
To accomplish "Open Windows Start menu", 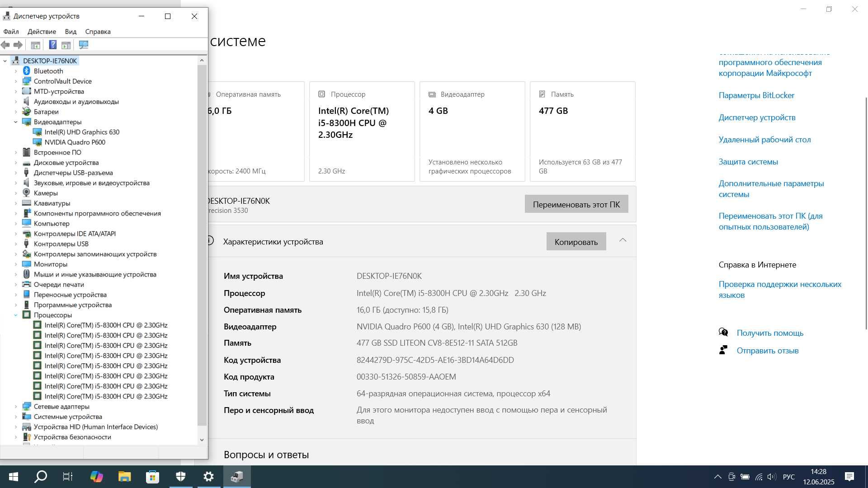I will 13,477.
